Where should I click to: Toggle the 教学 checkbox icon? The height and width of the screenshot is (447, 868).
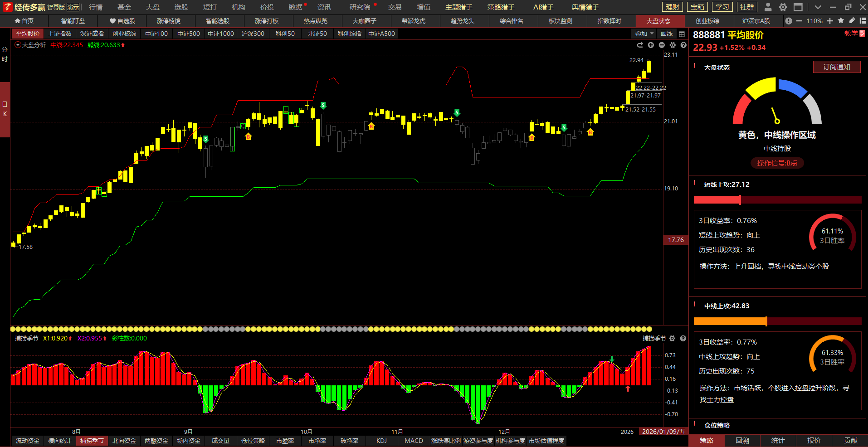point(863,34)
